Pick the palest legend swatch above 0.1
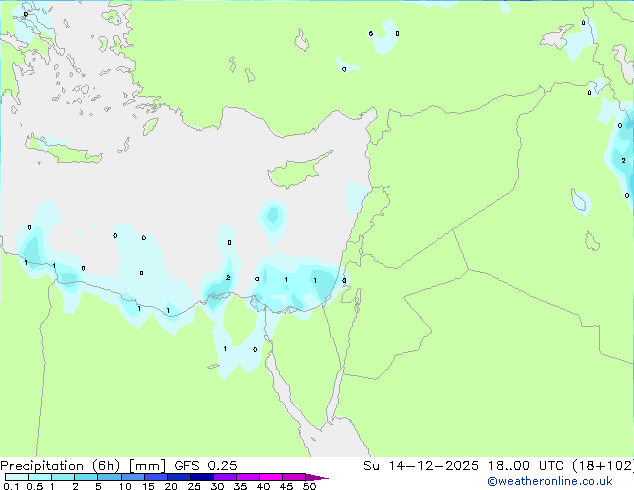This screenshot has width=634, height=490. coord(17,477)
